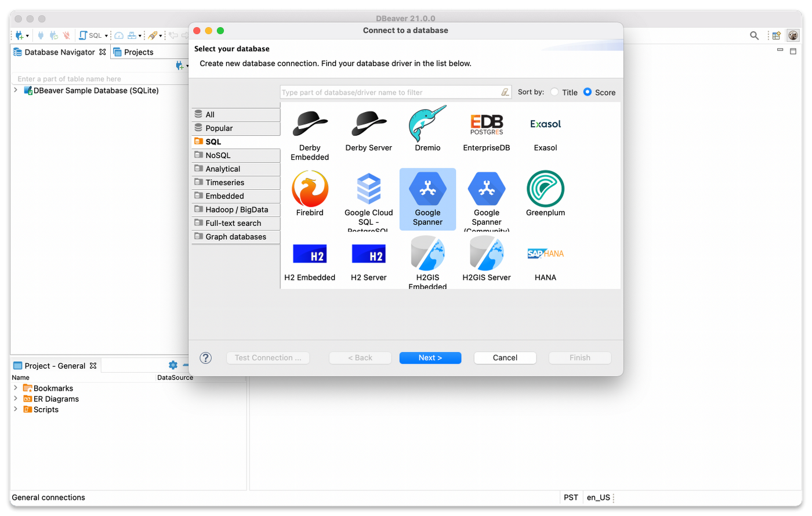
Task: Click the search magnifier icon in toolbar
Action: click(754, 35)
